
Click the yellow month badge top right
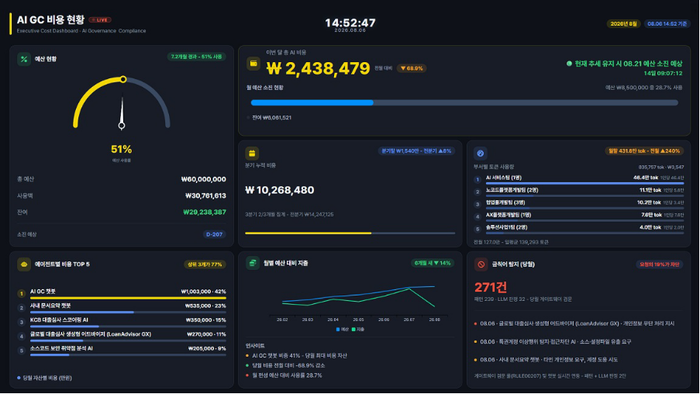coord(623,24)
